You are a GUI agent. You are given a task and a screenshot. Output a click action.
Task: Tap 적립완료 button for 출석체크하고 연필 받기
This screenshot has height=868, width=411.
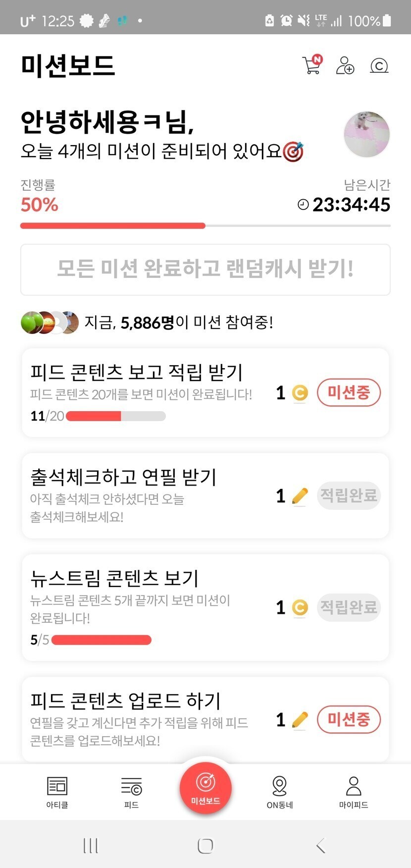click(x=349, y=495)
